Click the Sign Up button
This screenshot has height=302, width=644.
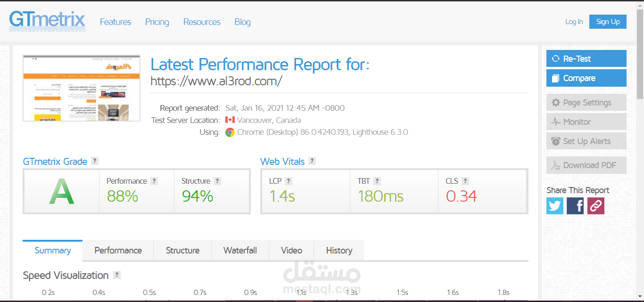(x=608, y=22)
